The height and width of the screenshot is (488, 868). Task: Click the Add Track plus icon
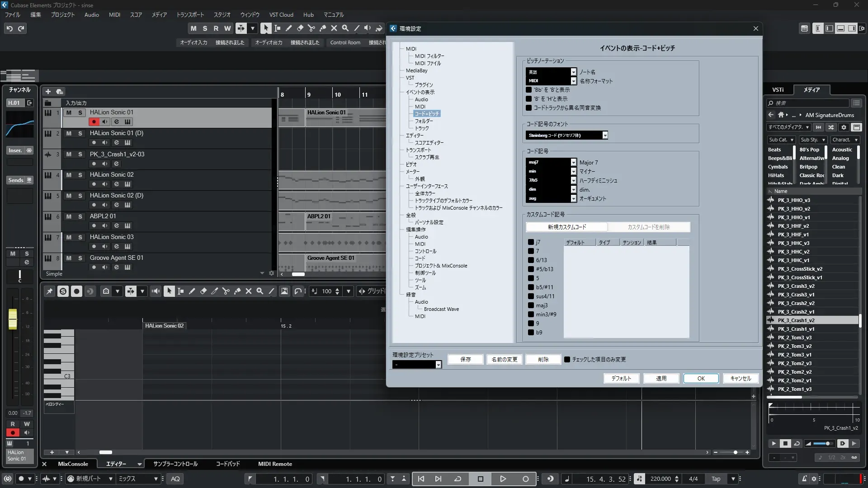[x=48, y=91]
